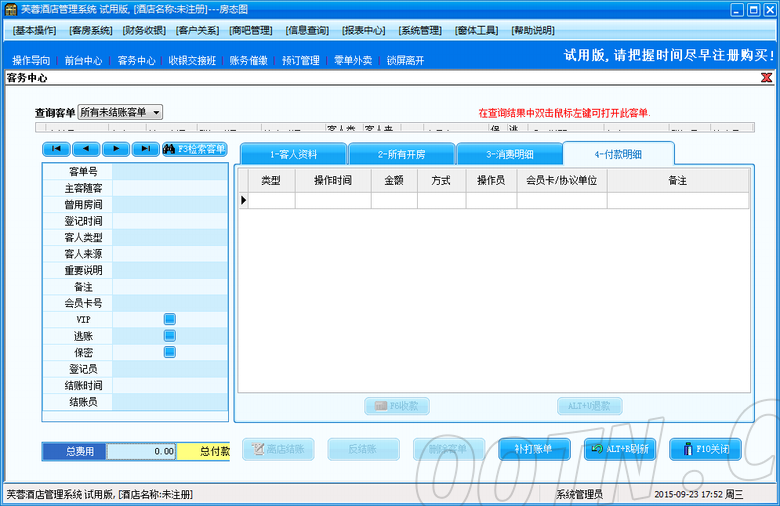
Task: Open the 系统管理 menu
Action: (420, 30)
